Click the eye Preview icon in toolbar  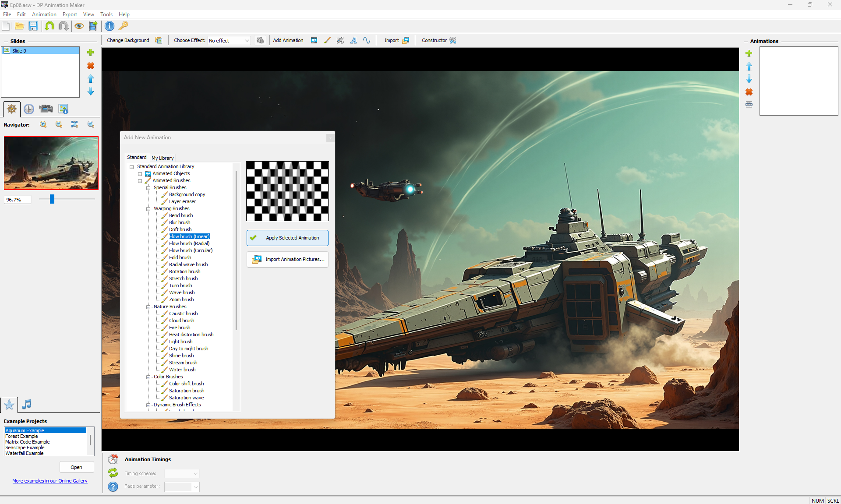point(79,26)
